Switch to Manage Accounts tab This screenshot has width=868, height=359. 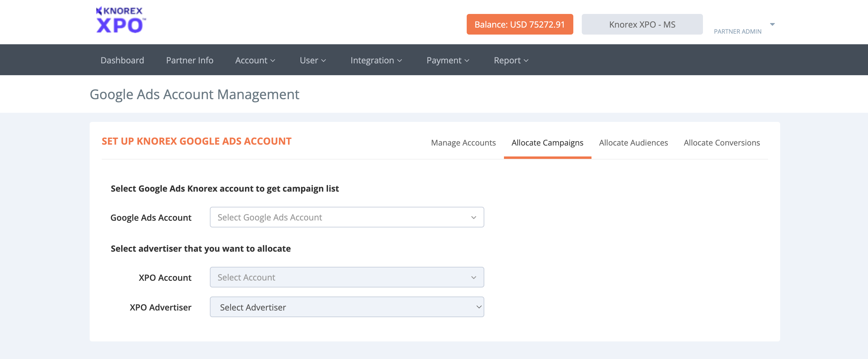463,143
